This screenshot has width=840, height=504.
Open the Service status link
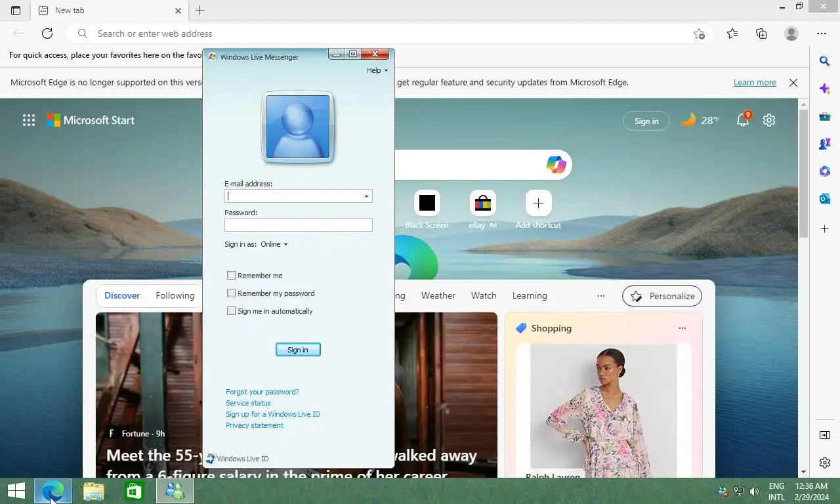[x=248, y=403]
